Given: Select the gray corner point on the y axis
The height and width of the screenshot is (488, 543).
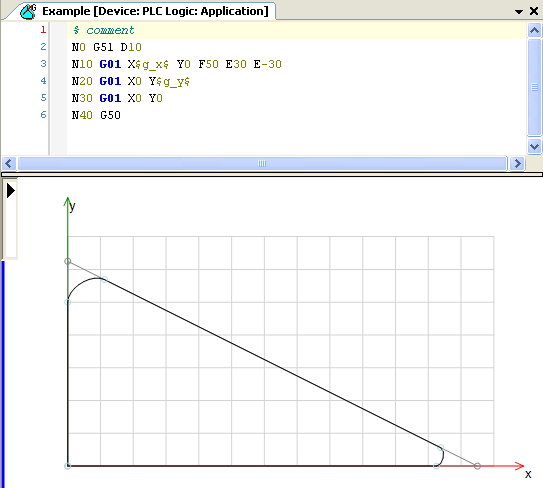Looking at the screenshot, I should click(68, 261).
